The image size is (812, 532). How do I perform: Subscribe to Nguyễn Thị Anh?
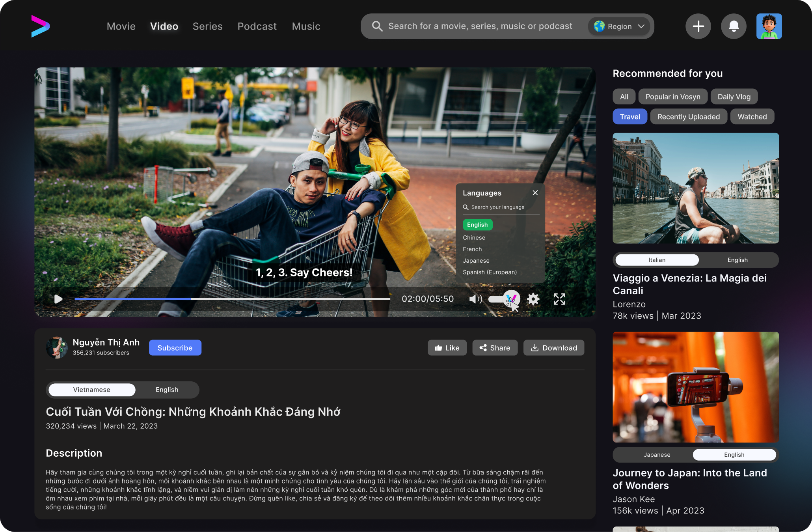click(x=175, y=348)
